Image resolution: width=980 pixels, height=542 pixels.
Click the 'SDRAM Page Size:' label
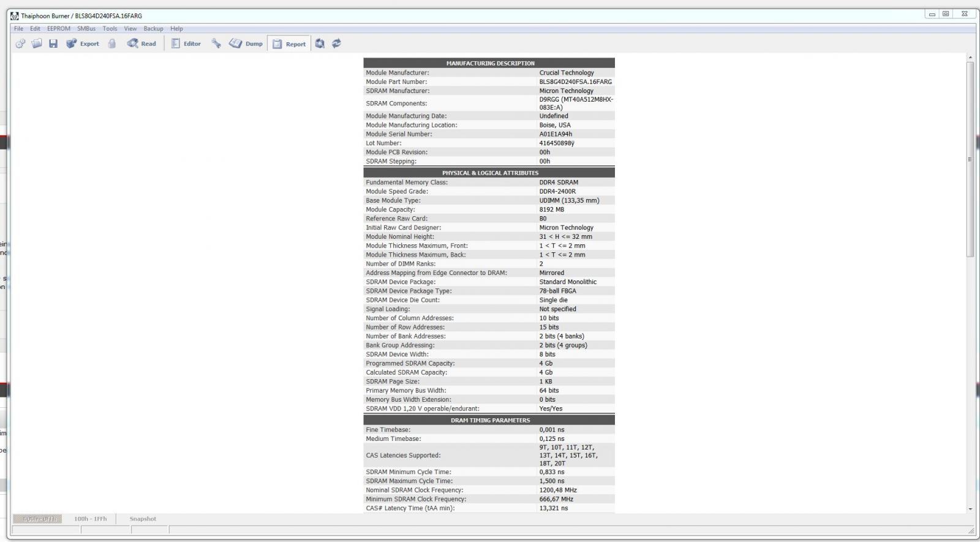(x=393, y=382)
